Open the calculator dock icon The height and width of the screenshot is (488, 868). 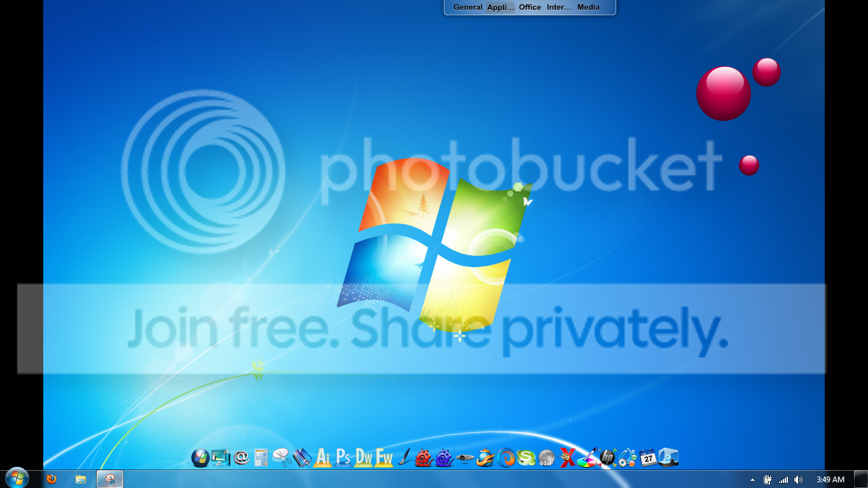pyautogui.click(x=261, y=457)
